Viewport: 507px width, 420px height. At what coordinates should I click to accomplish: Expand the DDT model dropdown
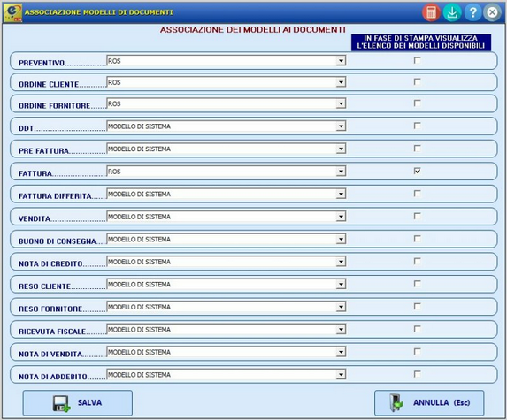[341, 126]
